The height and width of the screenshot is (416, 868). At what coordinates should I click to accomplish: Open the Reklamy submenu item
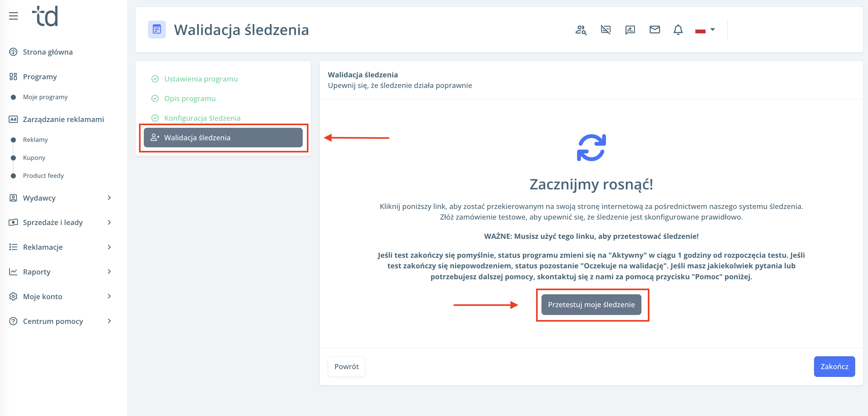pos(35,139)
